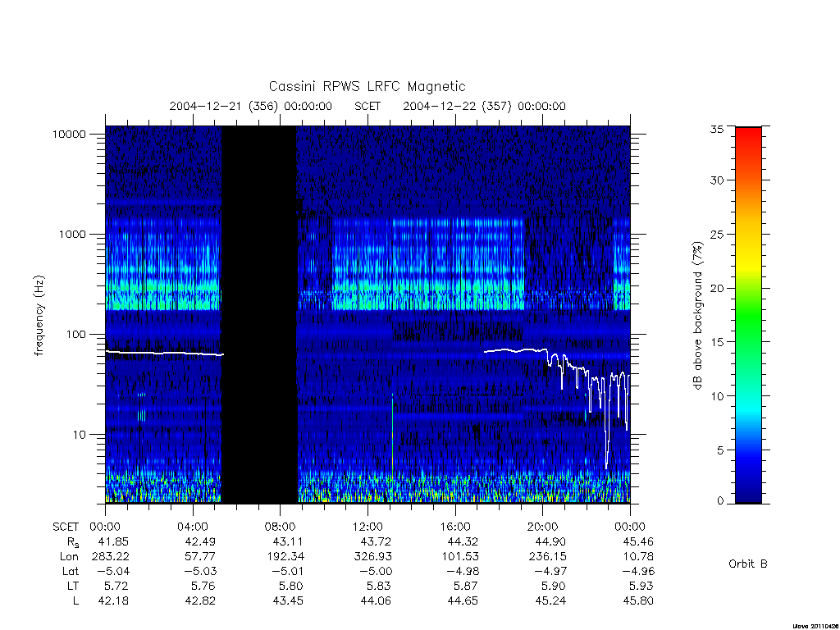The height and width of the screenshot is (630, 840).
Task: Click the 'LT' row label
Action: coord(72,586)
